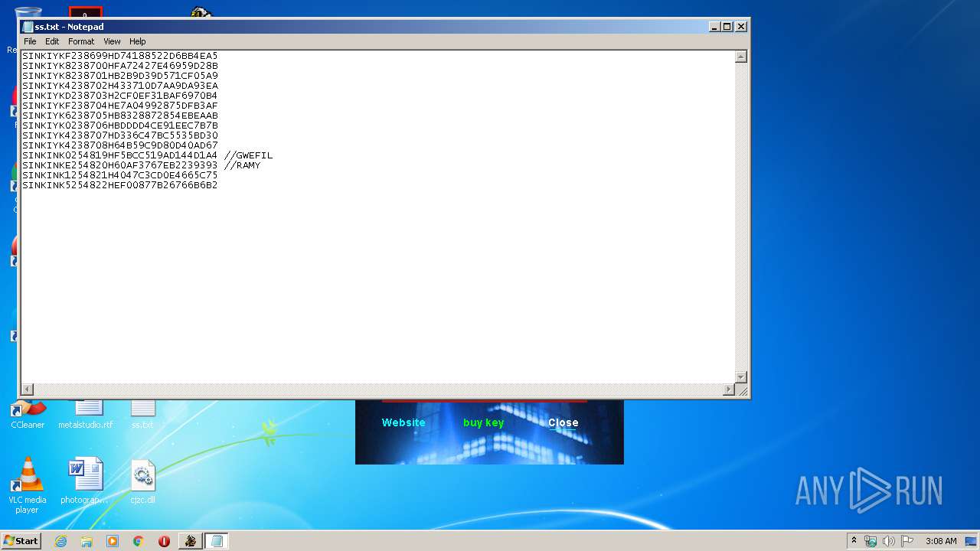
Task: Click the 3:08 AM clock
Action: point(941,541)
